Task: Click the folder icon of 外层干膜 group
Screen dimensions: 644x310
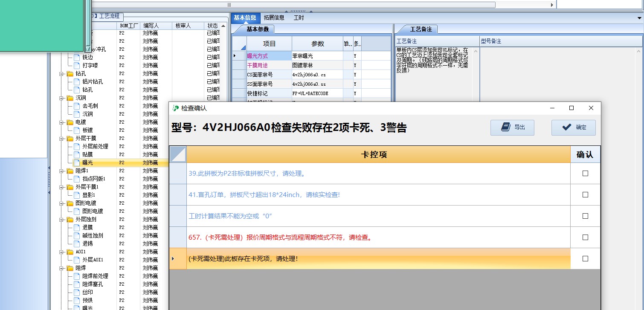Action: [70, 138]
